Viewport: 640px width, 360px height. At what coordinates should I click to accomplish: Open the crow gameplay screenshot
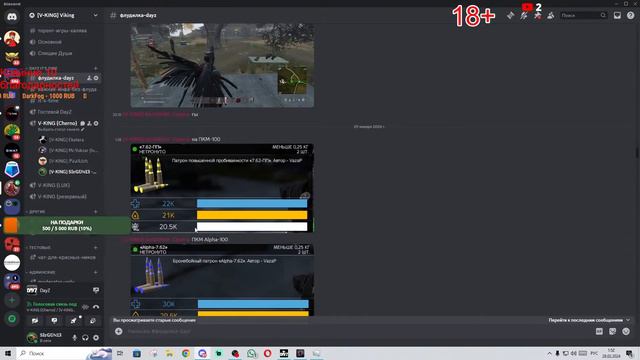point(222,65)
